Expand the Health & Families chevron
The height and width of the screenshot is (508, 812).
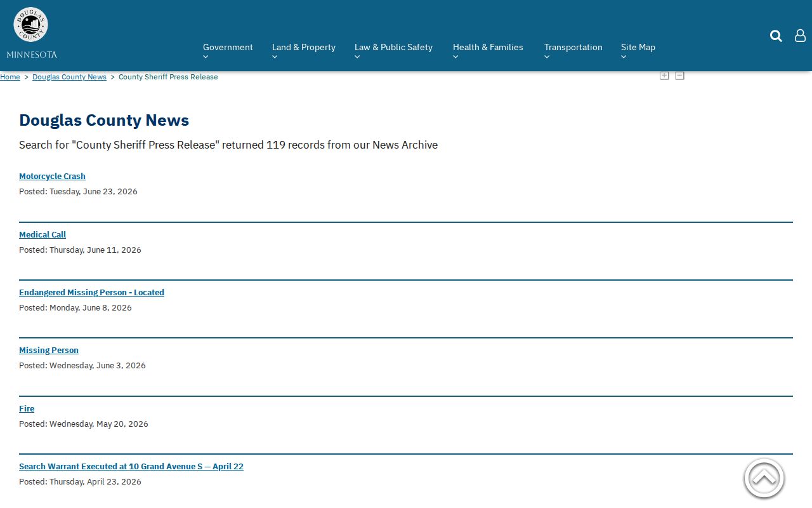click(455, 57)
